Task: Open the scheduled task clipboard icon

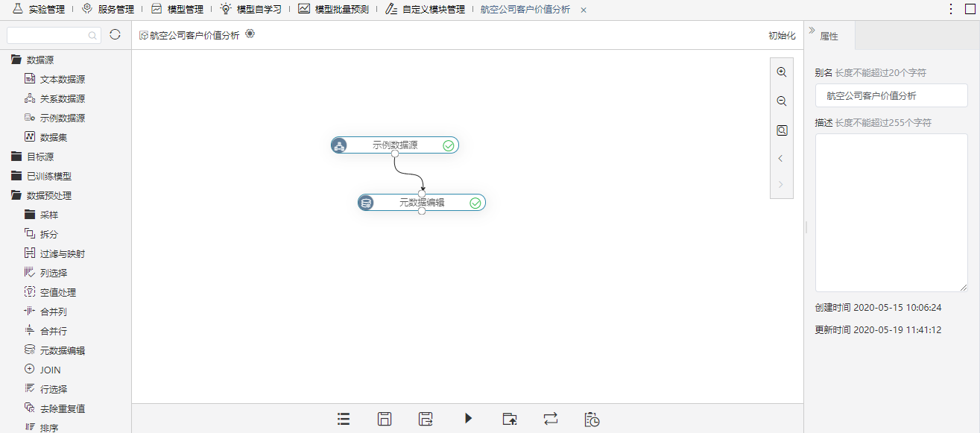Action: 592,419
